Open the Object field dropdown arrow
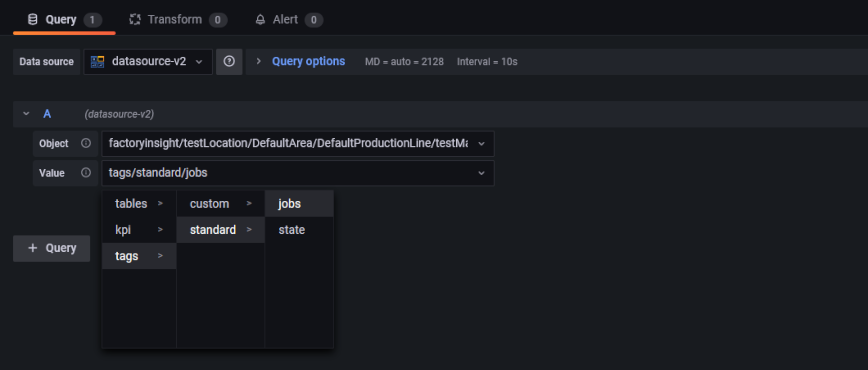This screenshot has width=868, height=370. point(481,143)
